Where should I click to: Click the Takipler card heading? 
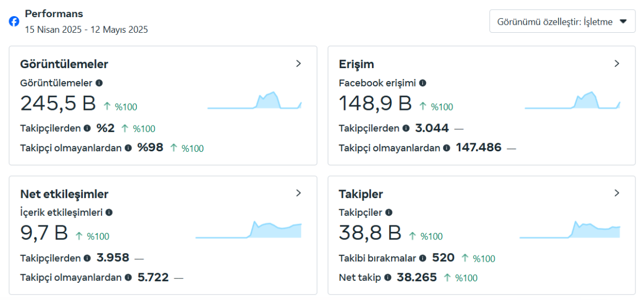(361, 194)
